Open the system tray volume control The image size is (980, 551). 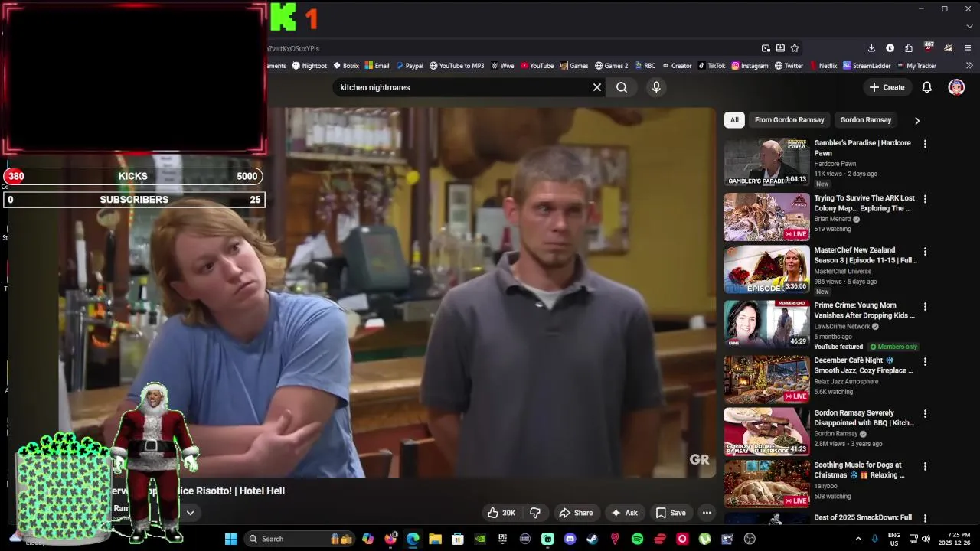coord(926,539)
